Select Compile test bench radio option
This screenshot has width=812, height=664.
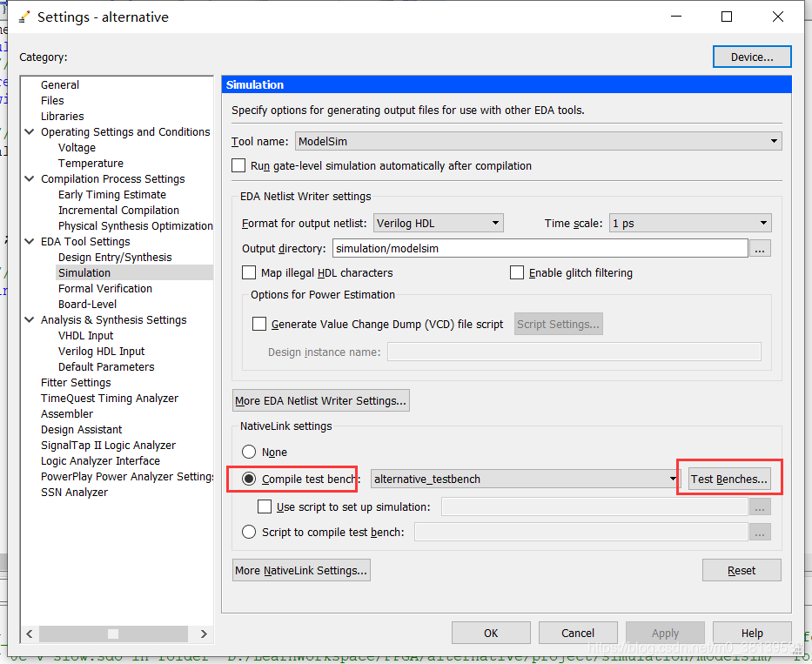click(x=249, y=479)
